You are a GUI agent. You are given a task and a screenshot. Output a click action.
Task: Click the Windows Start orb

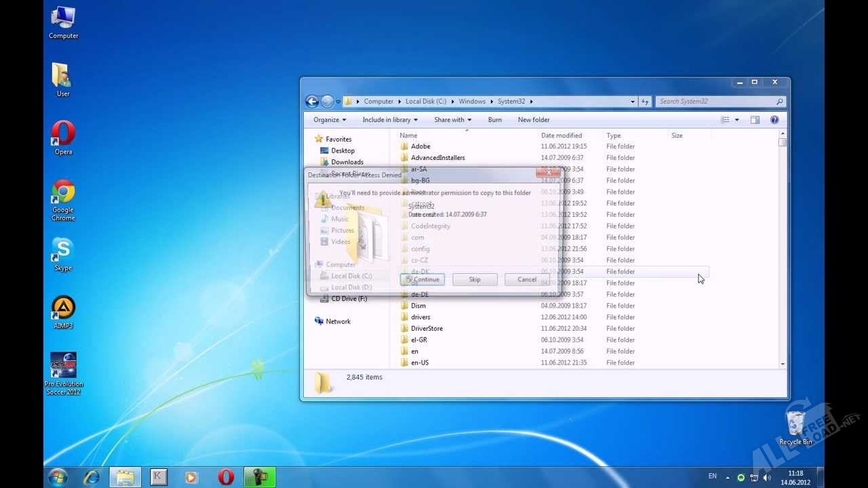[x=58, y=477]
